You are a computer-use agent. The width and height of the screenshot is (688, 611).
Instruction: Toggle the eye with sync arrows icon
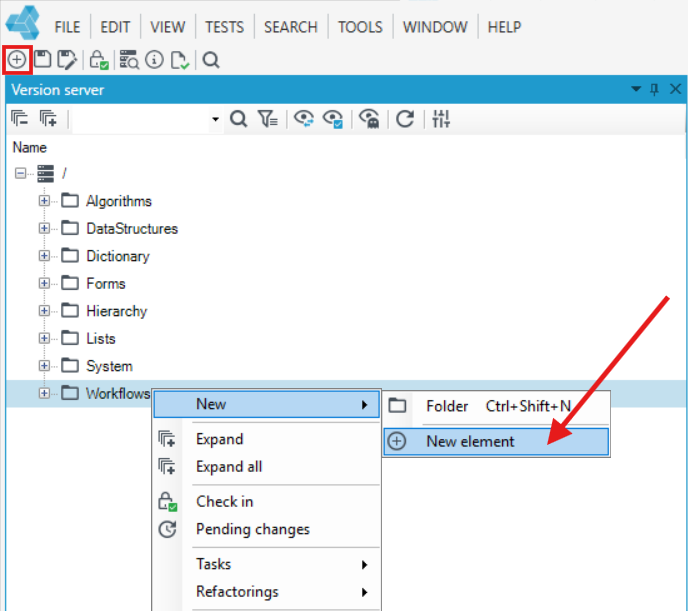(x=304, y=119)
